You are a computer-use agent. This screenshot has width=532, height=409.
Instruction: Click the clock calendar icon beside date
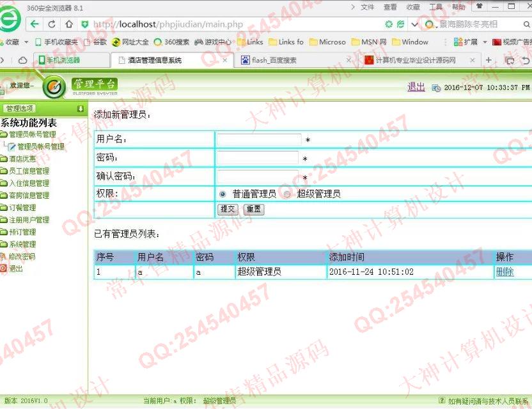pos(436,88)
